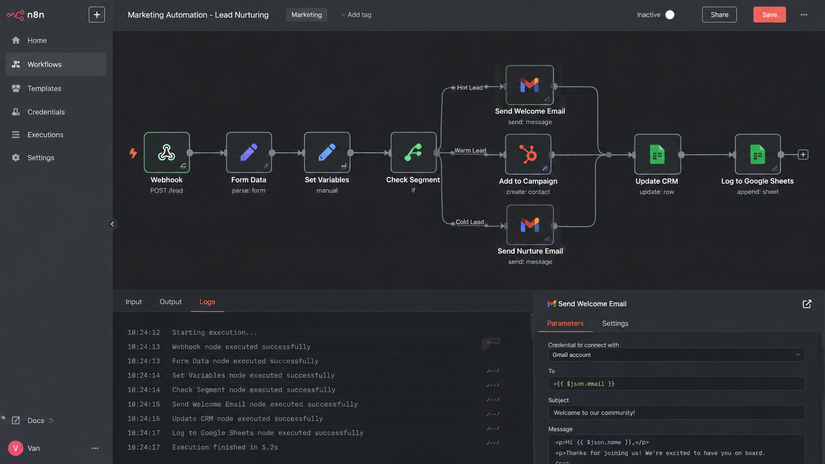Screen dimensions: 825x464
Task: Open the Form Data node
Action: [249, 153]
